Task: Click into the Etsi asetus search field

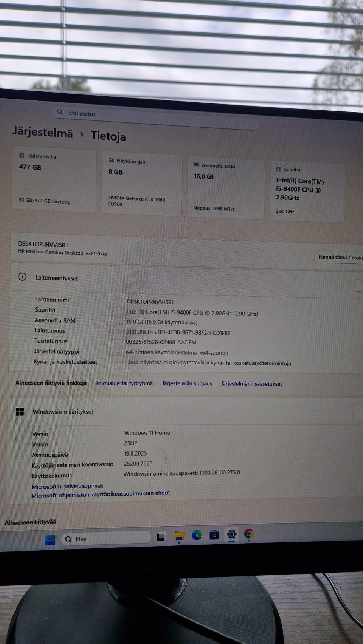Action: (155, 117)
